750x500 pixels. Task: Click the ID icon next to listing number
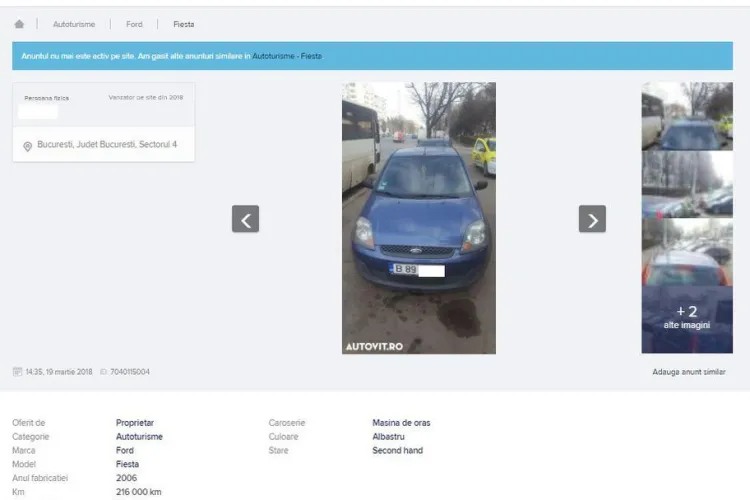tap(103, 372)
